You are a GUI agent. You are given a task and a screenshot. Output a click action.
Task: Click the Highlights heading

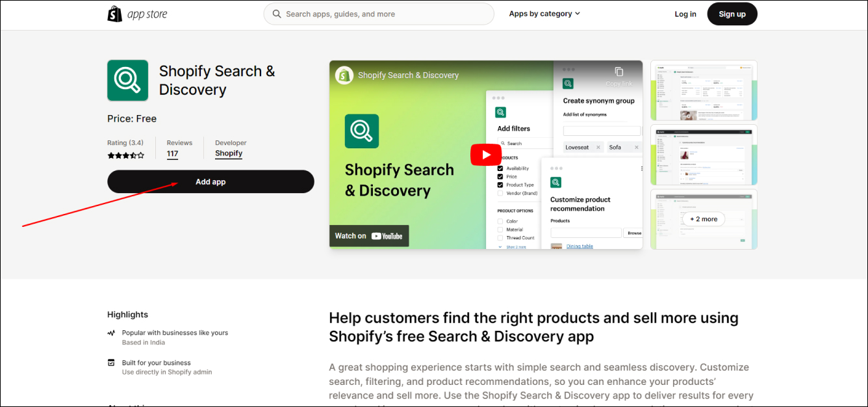coord(127,315)
